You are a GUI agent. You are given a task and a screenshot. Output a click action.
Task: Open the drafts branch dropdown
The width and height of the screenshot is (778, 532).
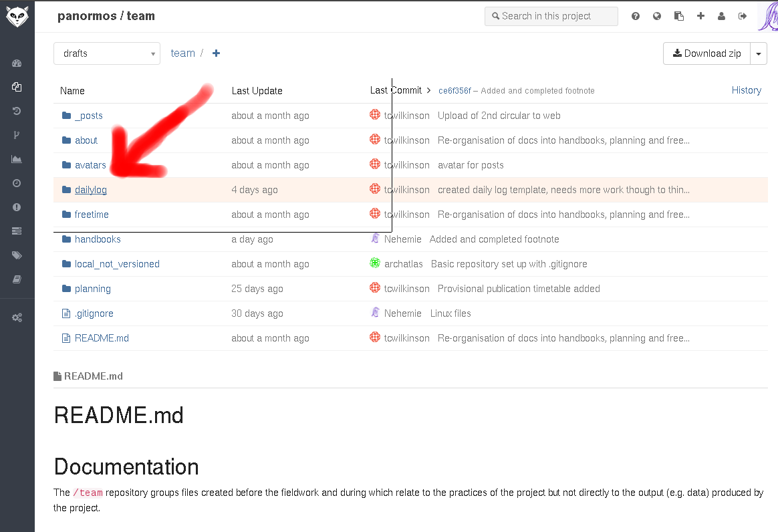(x=107, y=53)
